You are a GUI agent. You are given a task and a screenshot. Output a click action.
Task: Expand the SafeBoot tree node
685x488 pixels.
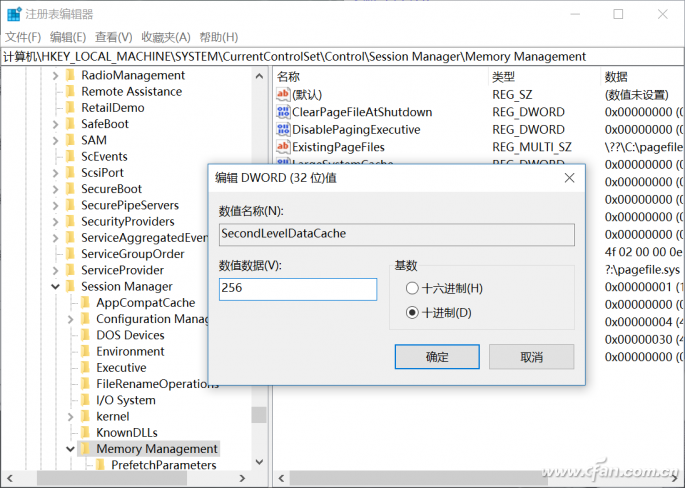pyautogui.click(x=55, y=124)
